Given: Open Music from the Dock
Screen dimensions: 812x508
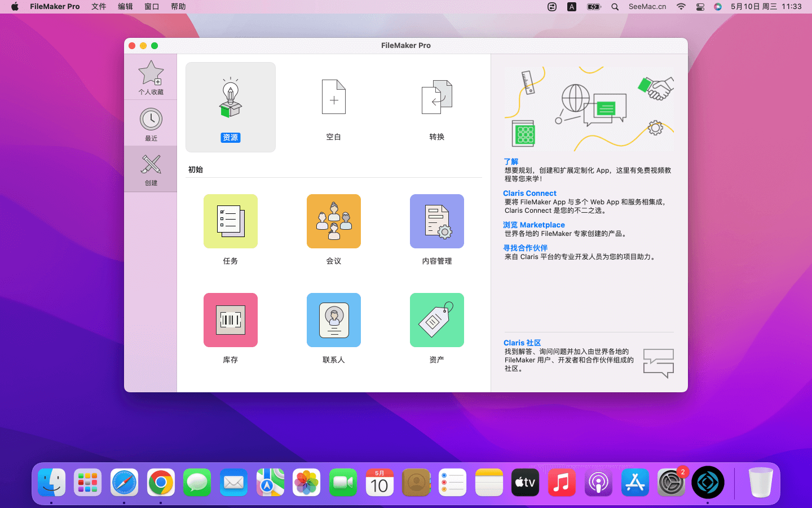Looking at the screenshot, I should (x=562, y=483).
